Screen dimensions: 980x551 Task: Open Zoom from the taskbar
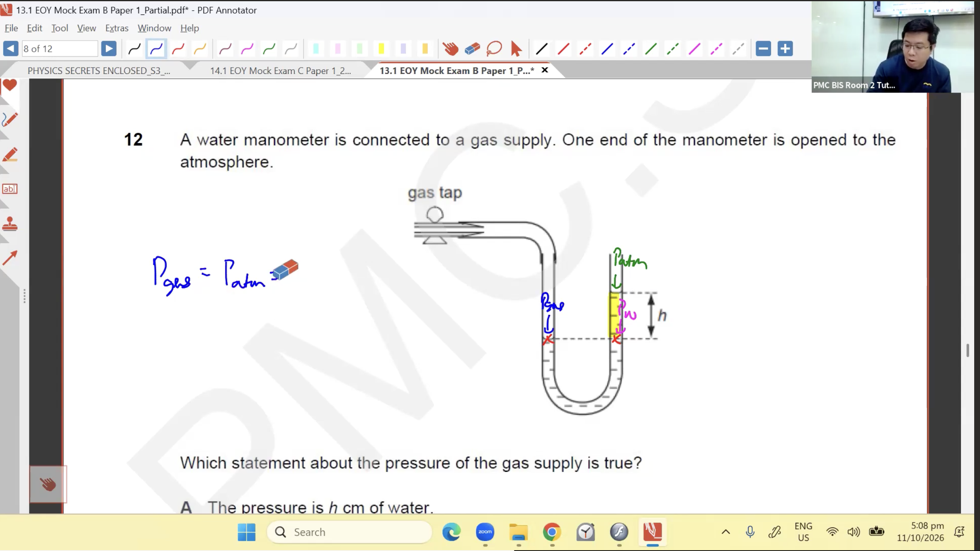tap(485, 532)
